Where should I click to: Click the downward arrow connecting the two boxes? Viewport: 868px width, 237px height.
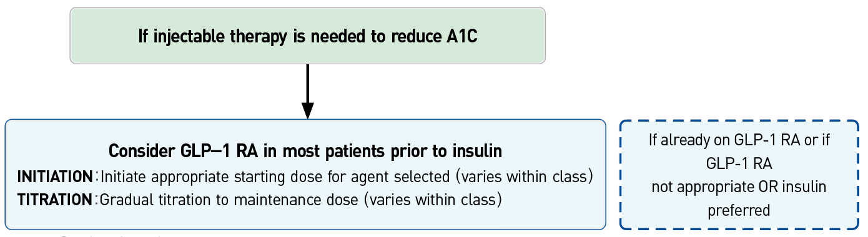(x=307, y=91)
